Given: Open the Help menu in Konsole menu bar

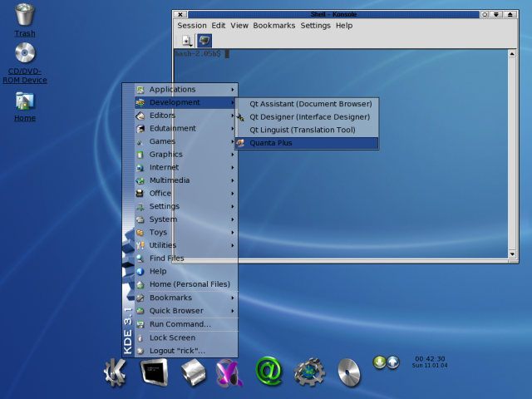Looking at the screenshot, I should 344,26.
